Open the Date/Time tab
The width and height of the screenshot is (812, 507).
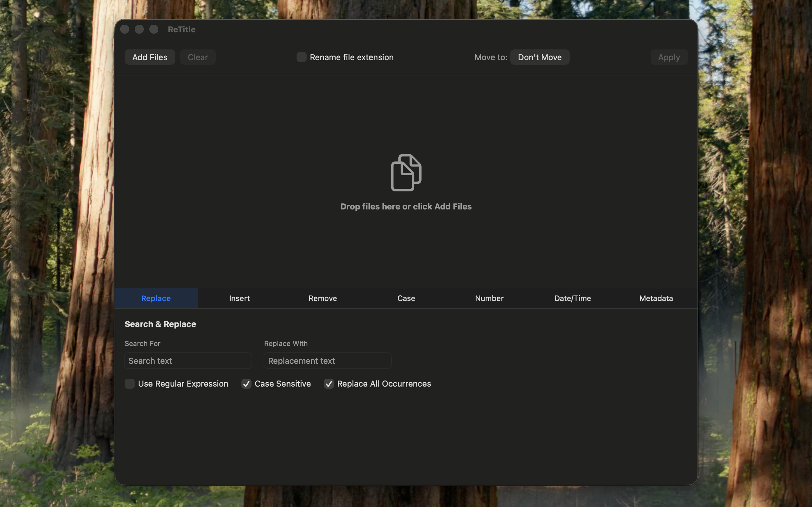click(573, 298)
